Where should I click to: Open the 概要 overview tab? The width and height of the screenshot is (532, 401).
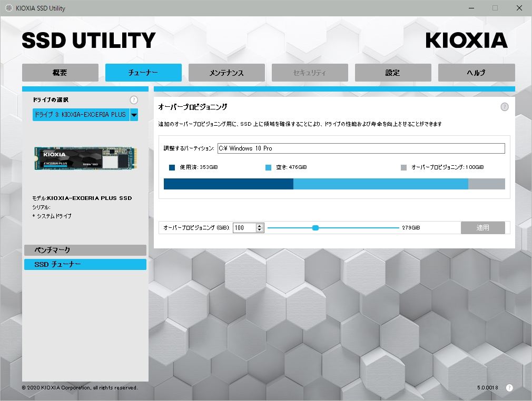tap(60, 73)
